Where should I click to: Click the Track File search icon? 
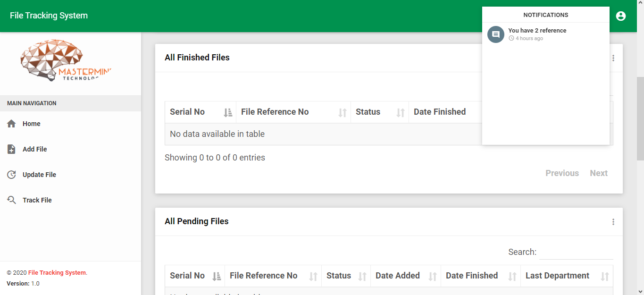pos(12,200)
